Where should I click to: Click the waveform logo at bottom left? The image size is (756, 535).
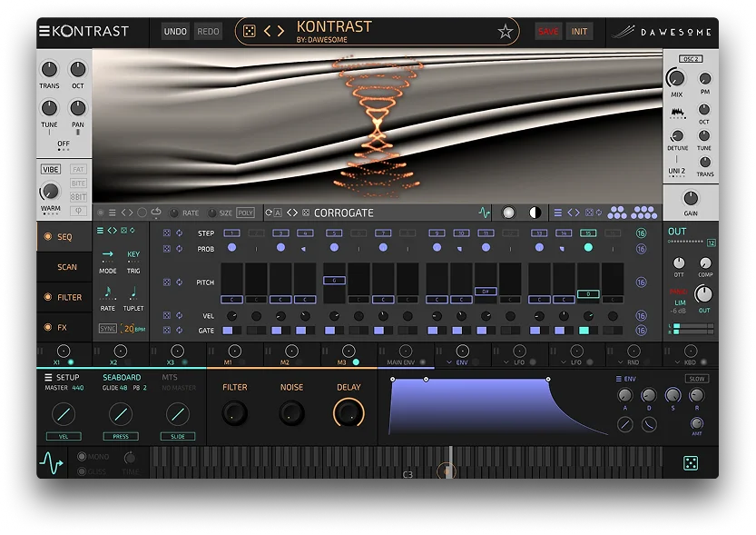51,462
